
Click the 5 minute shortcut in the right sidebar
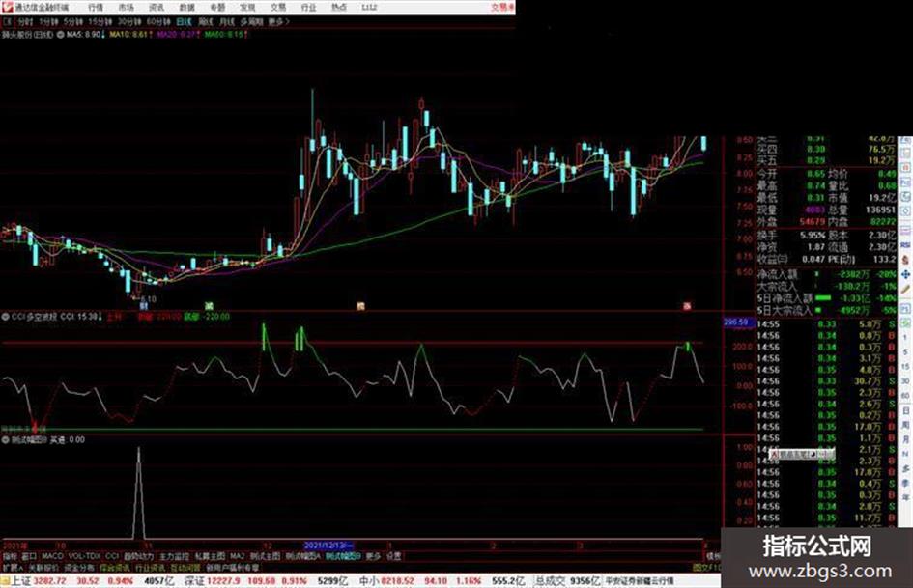pos(905,352)
